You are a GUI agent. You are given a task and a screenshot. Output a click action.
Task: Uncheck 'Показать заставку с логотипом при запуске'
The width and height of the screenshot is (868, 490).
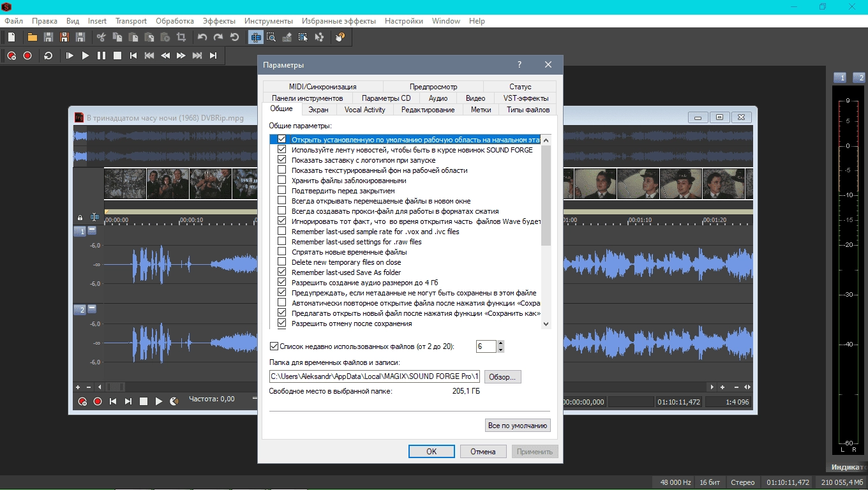pos(281,160)
